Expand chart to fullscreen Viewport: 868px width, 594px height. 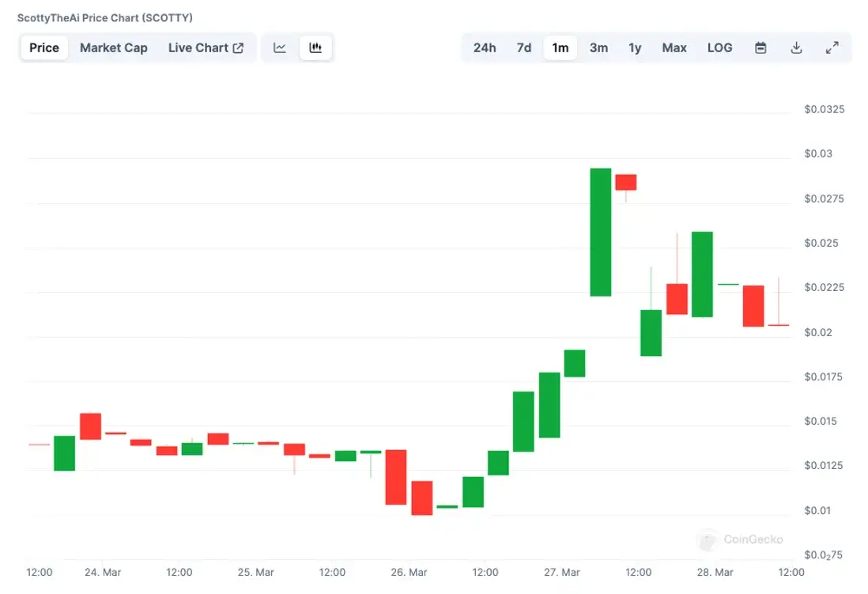click(832, 47)
